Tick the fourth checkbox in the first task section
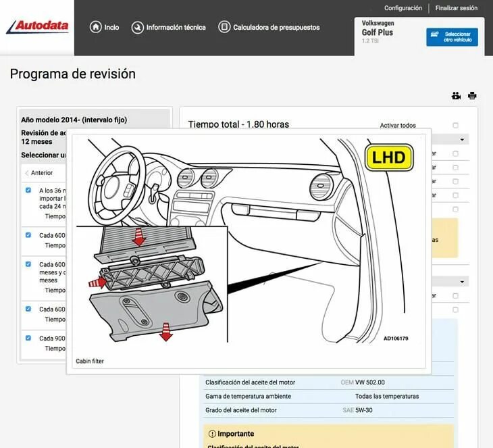Screen dimensions: 493x448 point(455,195)
